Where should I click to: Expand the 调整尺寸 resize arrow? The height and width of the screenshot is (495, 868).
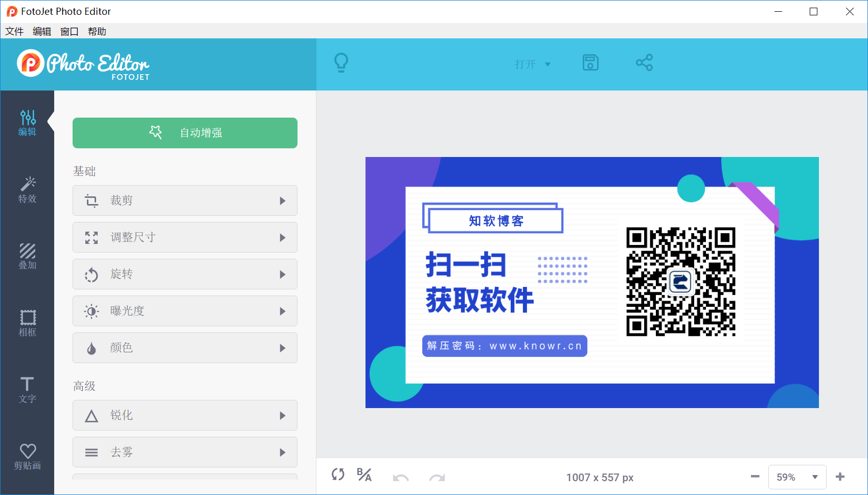click(x=283, y=238)
